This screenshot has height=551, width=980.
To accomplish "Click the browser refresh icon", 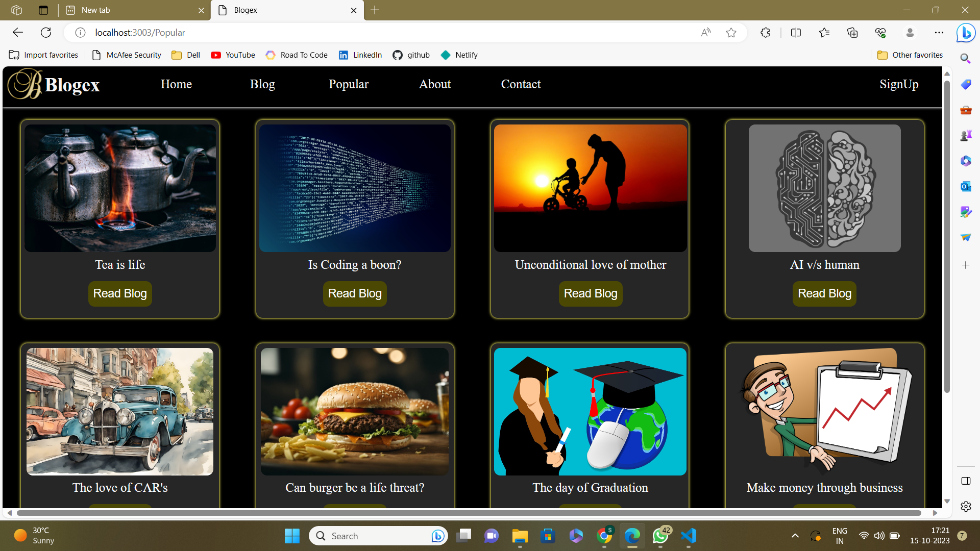I will [46, 33].
